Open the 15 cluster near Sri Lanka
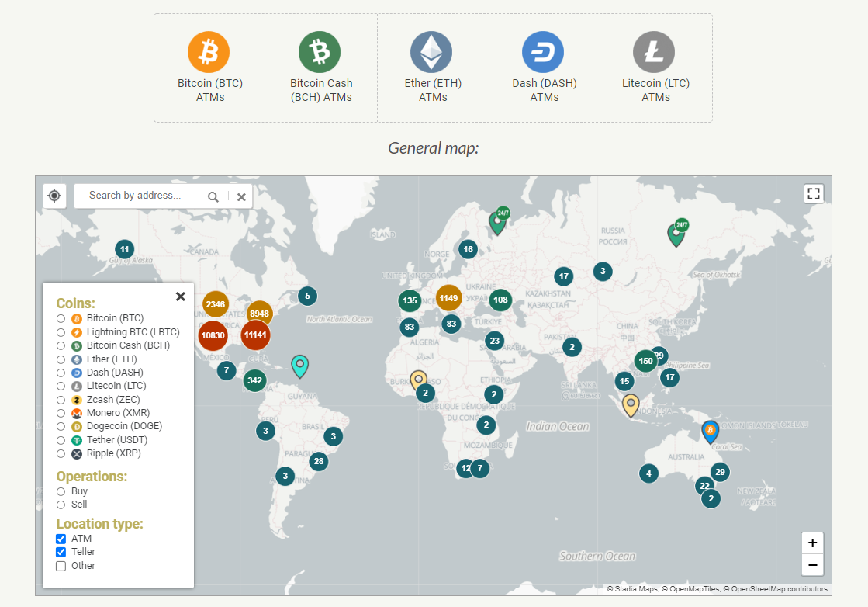Viewport: 868px width, 607px height. (624, 381)
